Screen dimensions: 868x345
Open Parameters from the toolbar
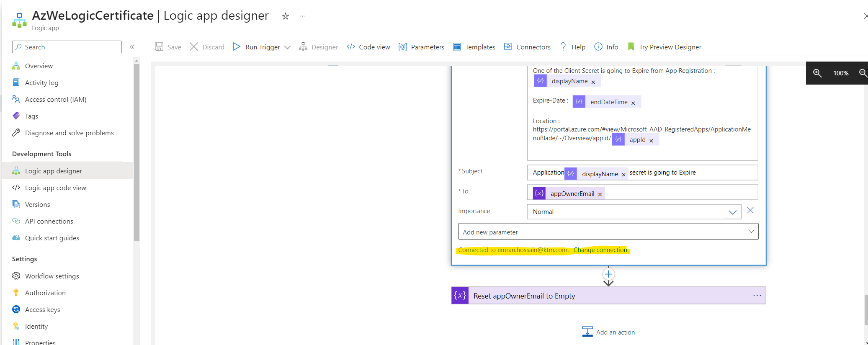tap(421, 47)
